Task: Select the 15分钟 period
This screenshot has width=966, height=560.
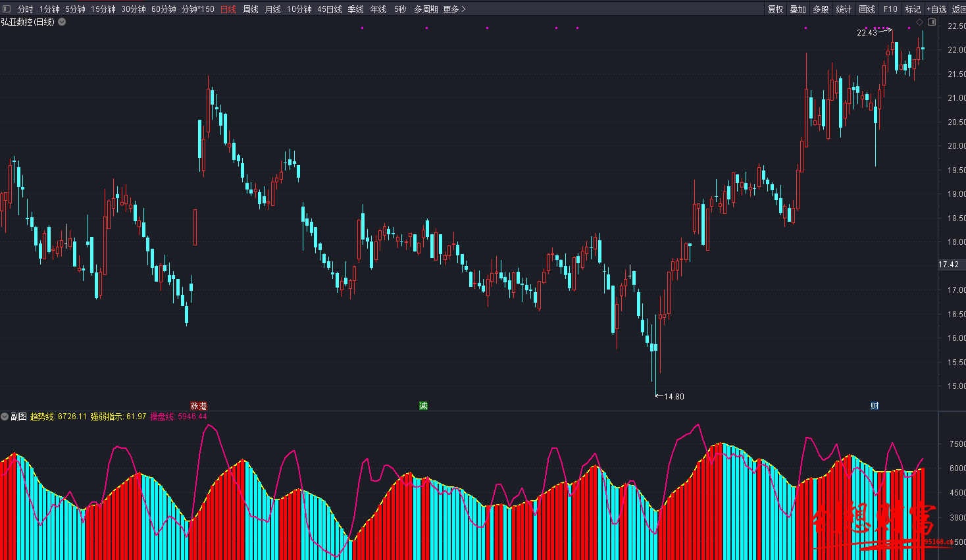Action: click(103, 9)
